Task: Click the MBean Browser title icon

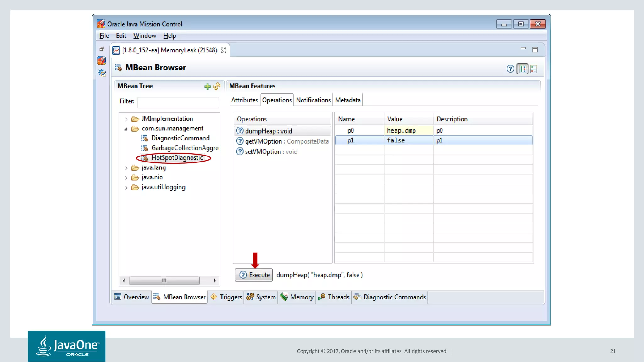Action: pos(118,68)
